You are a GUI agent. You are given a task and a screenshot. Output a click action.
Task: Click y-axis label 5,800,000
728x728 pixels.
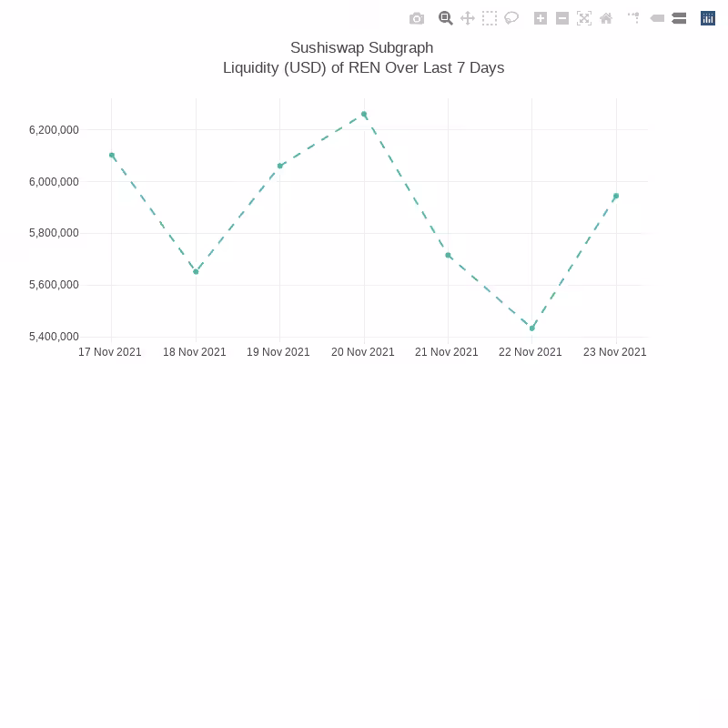click(x=54, y=233)
